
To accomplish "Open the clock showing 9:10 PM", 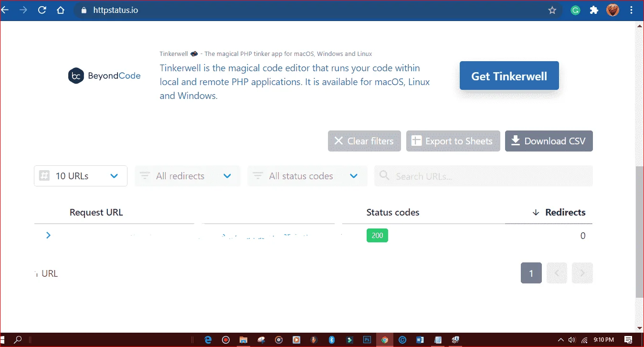I will [x=604, y=340].
